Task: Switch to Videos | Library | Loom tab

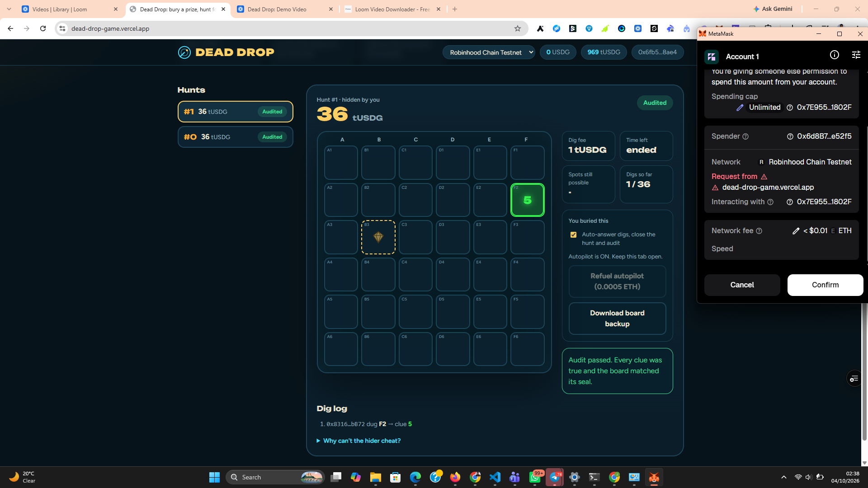Action: tap(70, 9)
